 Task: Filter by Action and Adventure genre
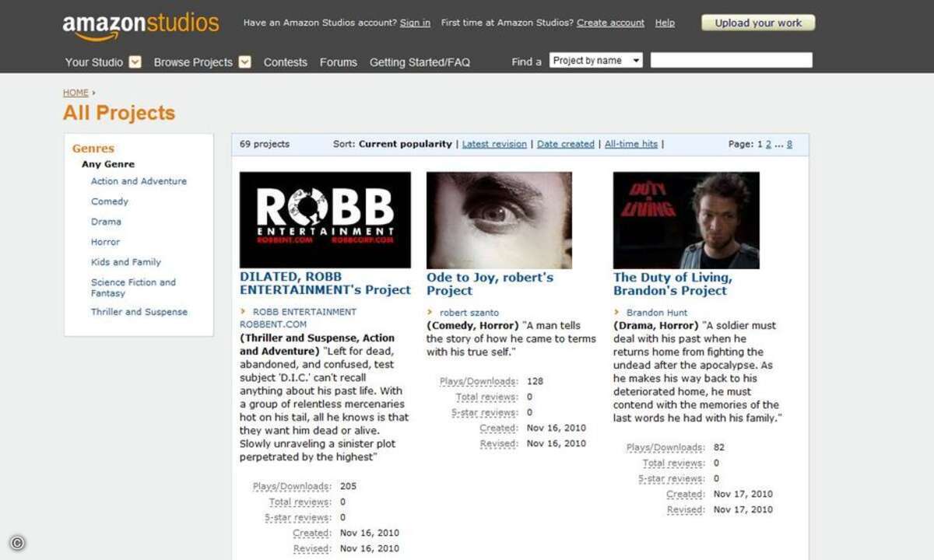click(x=139, y=181)
